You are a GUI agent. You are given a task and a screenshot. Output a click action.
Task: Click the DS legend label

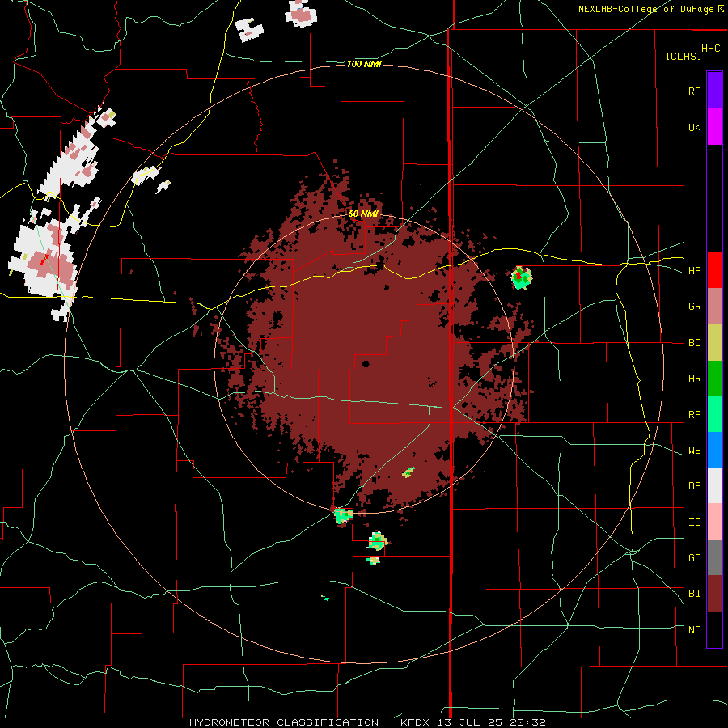click(x=695, y=486)
